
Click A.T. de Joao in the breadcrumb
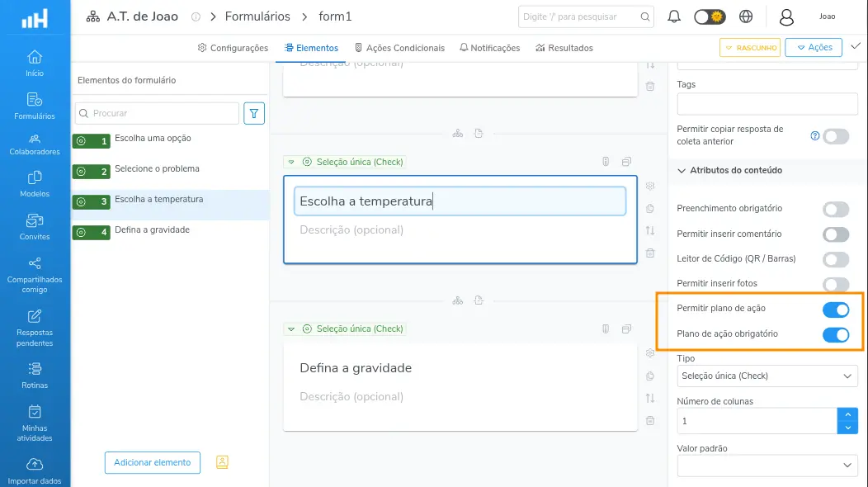[x=142, y=17]
